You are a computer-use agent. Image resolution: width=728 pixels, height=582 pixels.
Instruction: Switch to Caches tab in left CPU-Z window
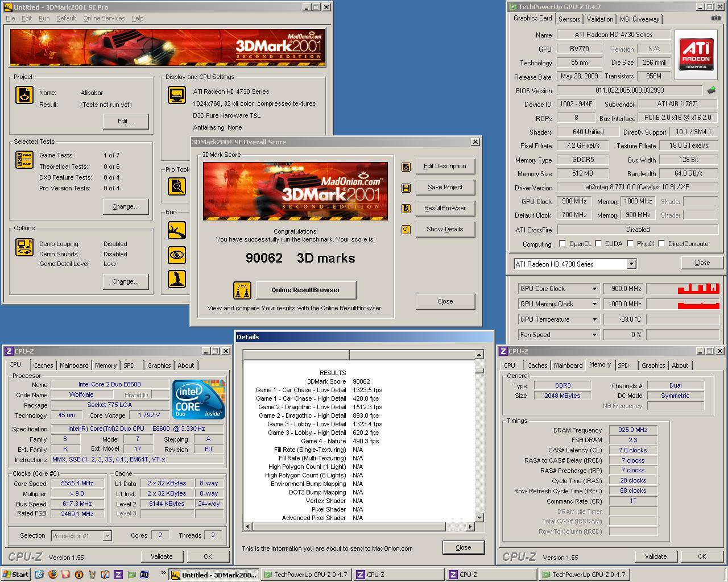(43, 365)
